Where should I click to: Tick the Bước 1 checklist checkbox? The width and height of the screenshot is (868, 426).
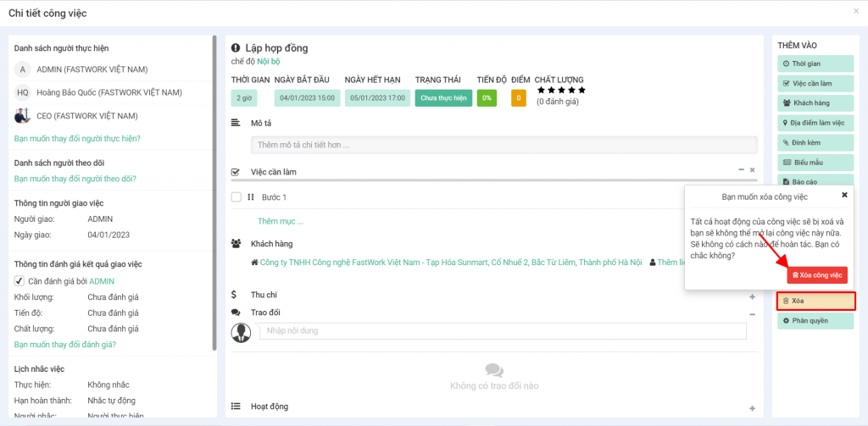pos(236,197)
